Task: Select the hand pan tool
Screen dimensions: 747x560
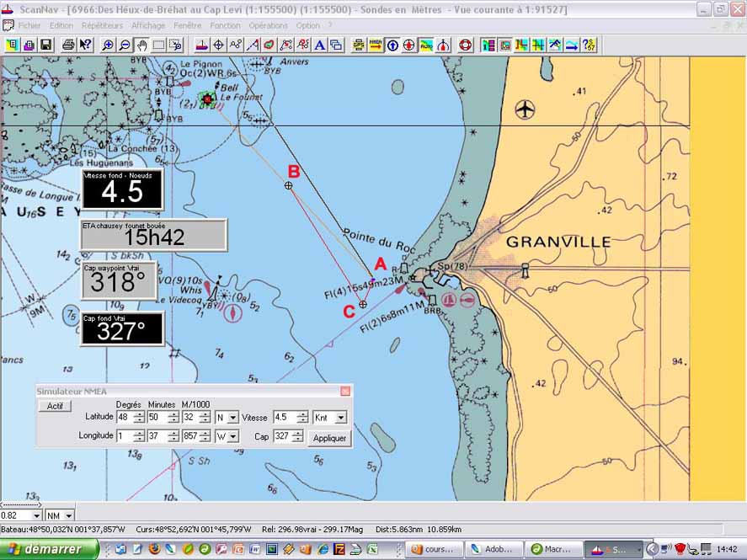Action: click(x=141, y=45)
